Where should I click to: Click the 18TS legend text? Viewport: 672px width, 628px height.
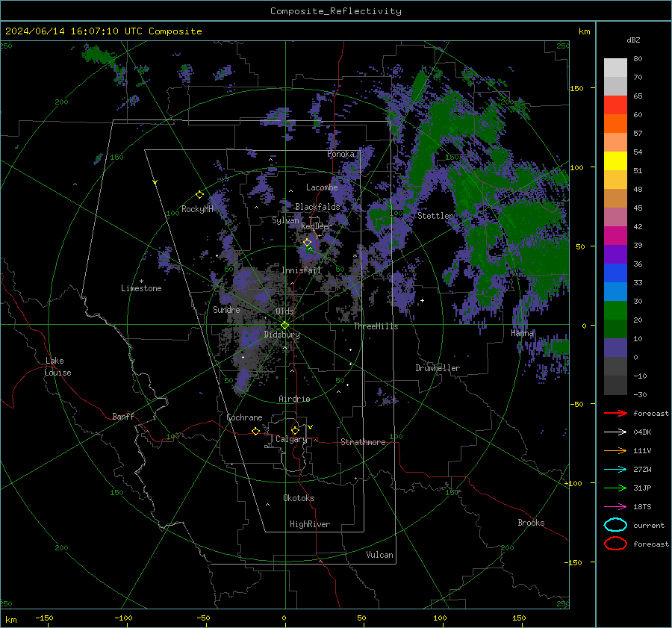pyautogui.click(x=642, y=507)
